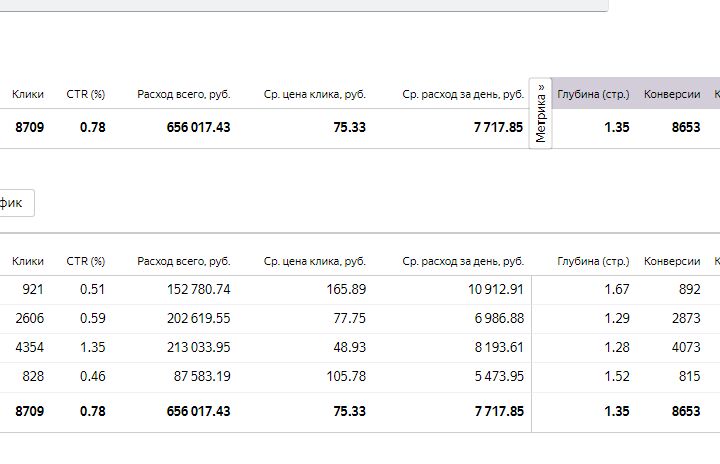Select total spend 213 033.95
Screen dimensions: 720x464
tap(199, 347)
